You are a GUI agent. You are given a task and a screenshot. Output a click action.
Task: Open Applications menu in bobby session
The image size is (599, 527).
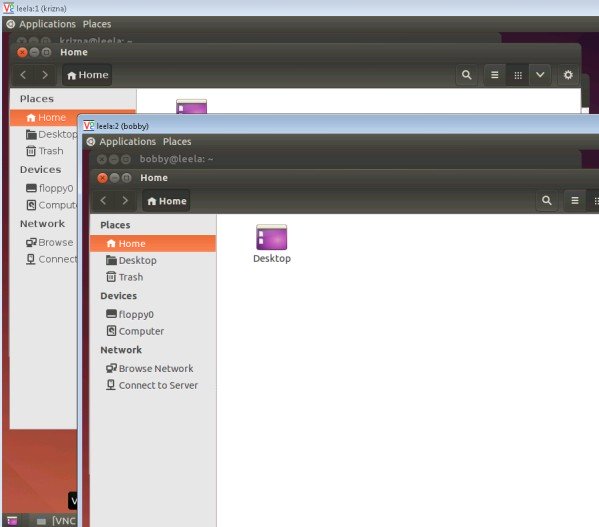tap(128, 142)
